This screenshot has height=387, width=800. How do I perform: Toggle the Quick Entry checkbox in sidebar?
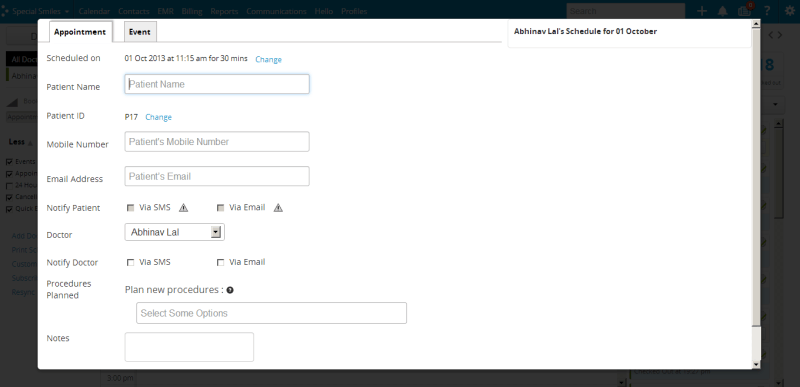9,209
